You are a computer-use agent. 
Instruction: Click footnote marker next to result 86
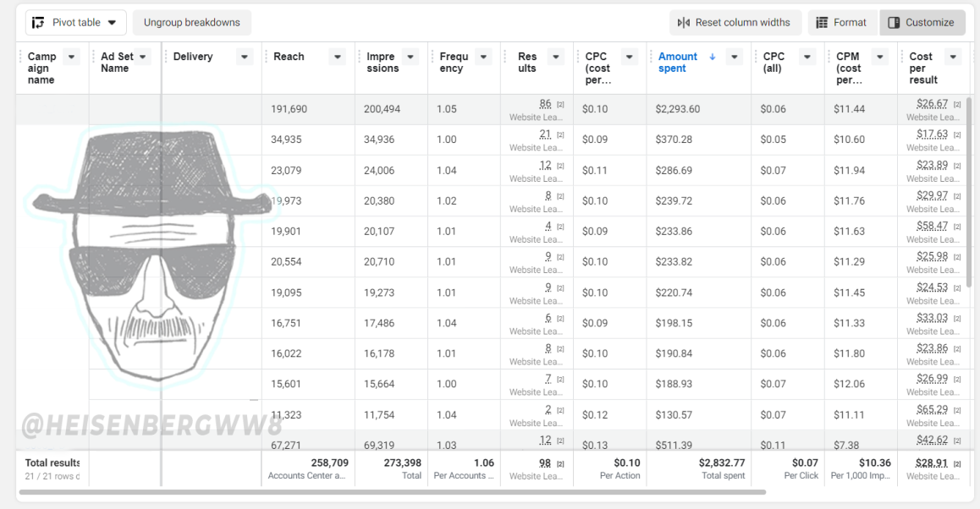coord(560,104)
